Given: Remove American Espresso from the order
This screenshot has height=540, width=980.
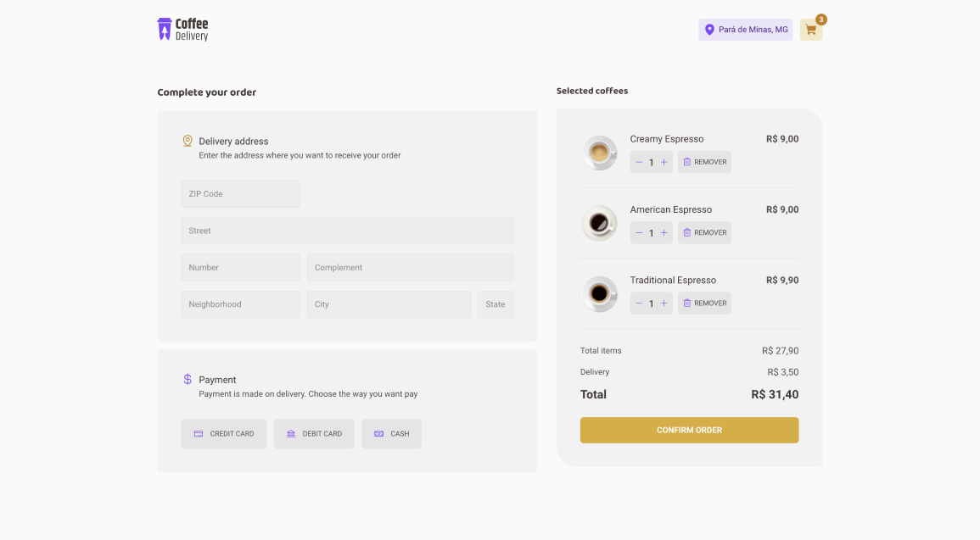Looking at the screenshot, I should [704, 232].
